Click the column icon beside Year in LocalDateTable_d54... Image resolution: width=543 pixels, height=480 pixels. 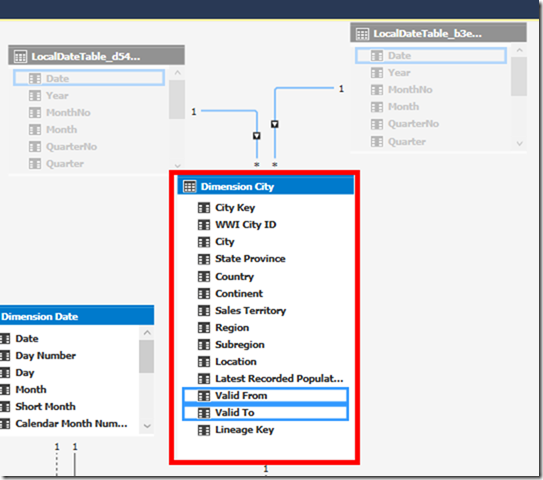point(35,96)
